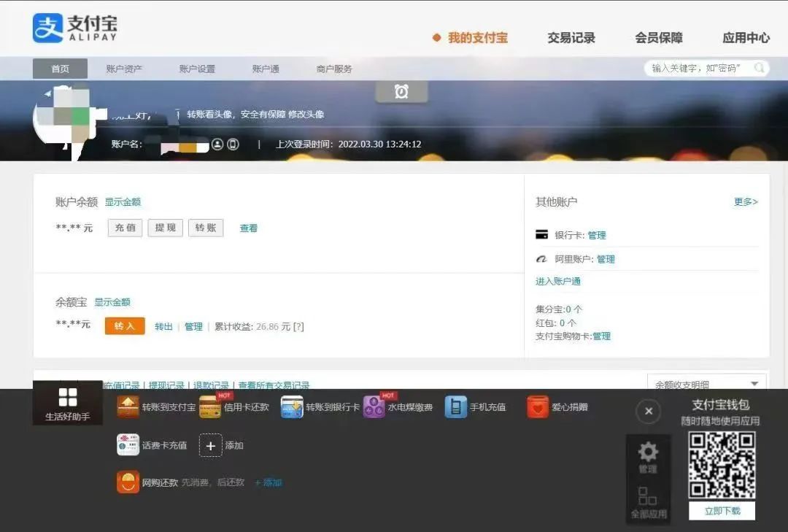Click the 话费卡充值 icon
This screenshot has width=788, height=532.
pos(128,444)
